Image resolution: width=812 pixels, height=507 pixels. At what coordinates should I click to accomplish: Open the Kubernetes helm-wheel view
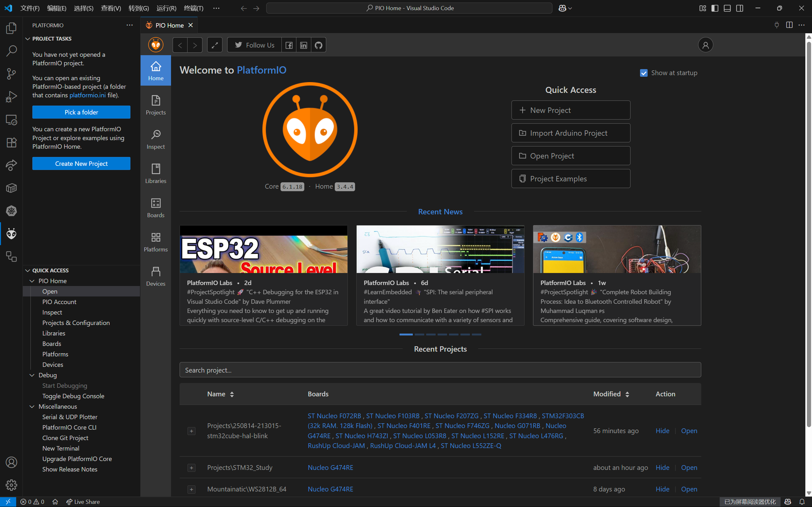(x=11, y=211)
